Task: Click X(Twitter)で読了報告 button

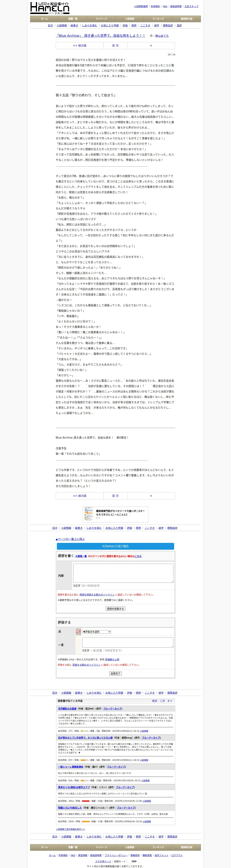Action: pyautogui.click(x=115, y=546)
